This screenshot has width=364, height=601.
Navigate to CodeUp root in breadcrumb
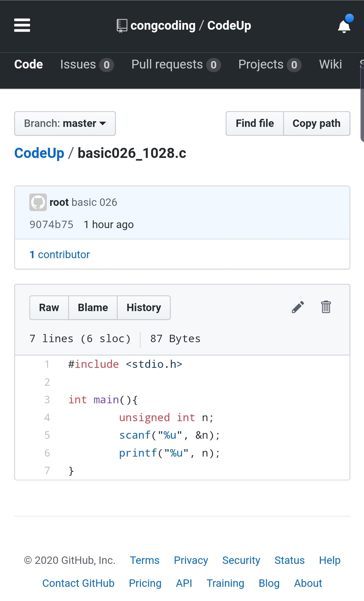tap(39, 153)
